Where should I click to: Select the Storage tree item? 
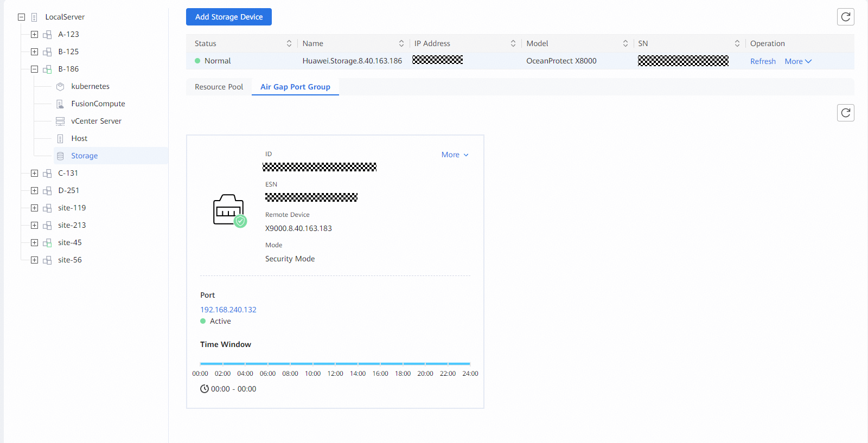(x=111, y=156)
